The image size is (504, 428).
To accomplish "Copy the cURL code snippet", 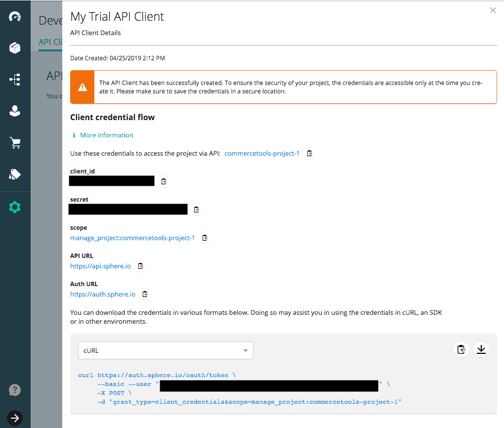I will [x=461, y=349].
